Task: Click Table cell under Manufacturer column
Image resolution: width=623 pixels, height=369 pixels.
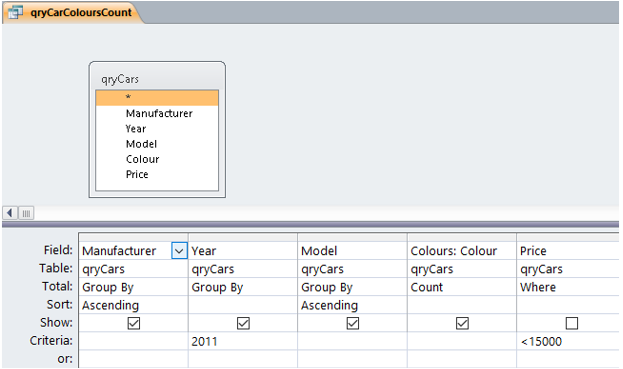Action: [133, 269]
